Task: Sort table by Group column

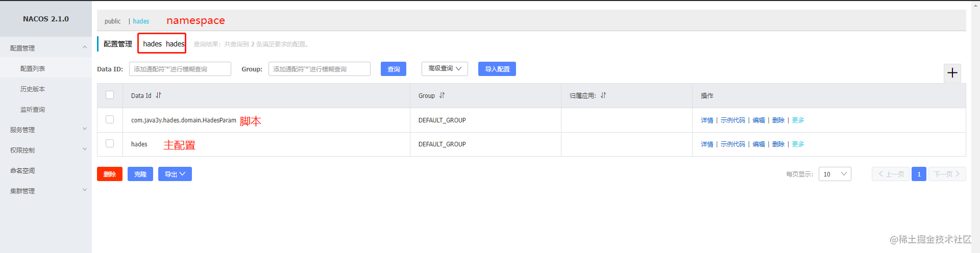Action: coord(442,95)
